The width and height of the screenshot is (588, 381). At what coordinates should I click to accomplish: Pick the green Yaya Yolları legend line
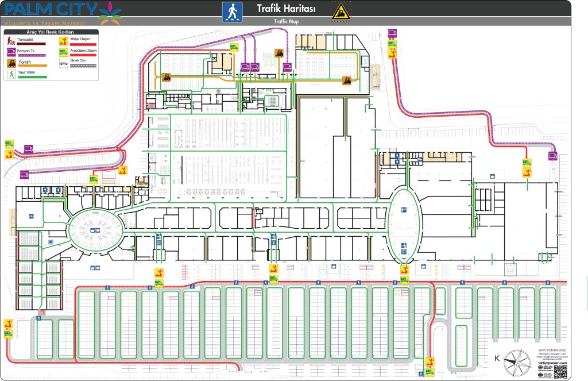(x=32, y=76)
